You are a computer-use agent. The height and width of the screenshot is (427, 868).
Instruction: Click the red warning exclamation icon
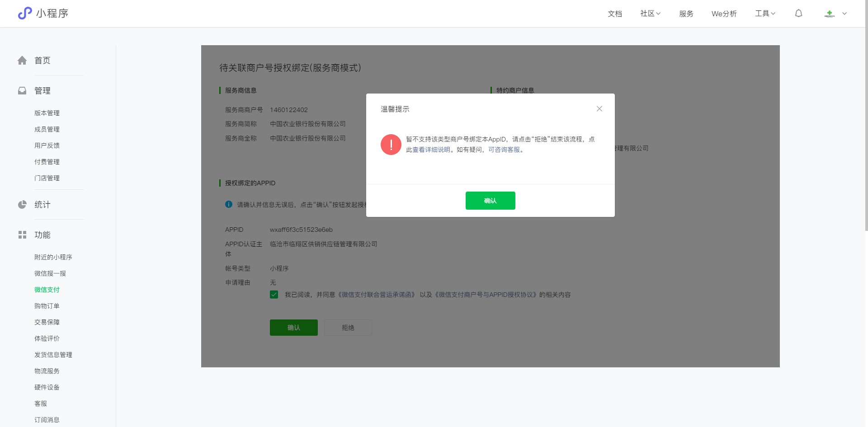click(391, 145)
